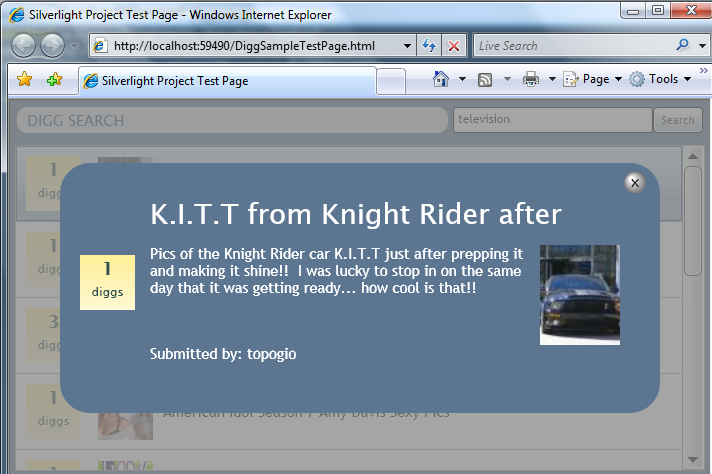Click the K.I.T.T from Knight Rider title
The height and width of the screenshot is (474, 712).
click(x=356, y=214)
